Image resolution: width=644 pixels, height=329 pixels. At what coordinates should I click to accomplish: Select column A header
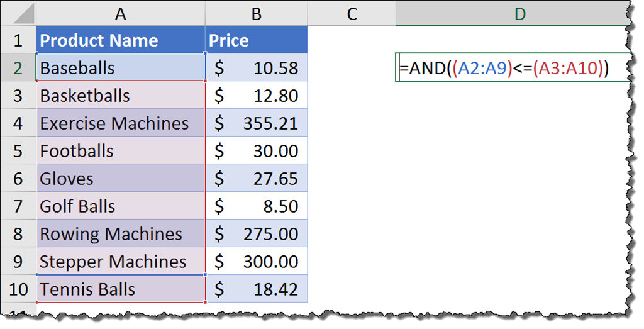pos(121,13)
